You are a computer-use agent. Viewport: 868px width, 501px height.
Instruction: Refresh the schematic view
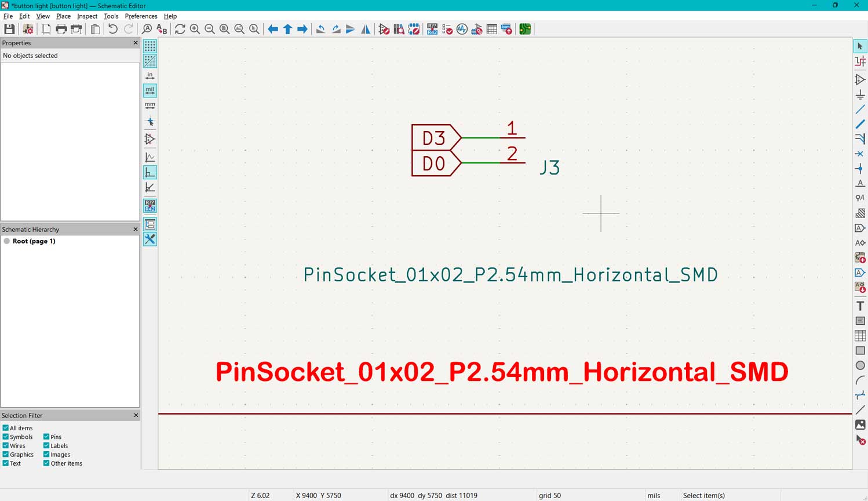(x=180, y=29)
